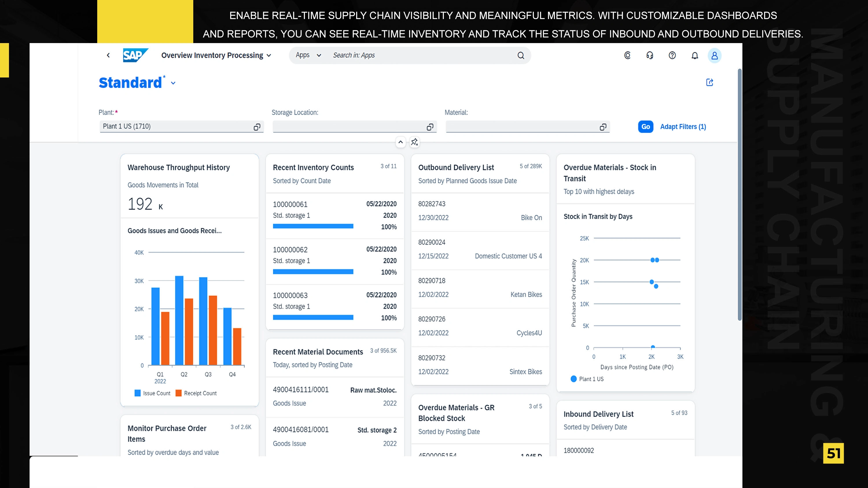868x488 pixels.
Task: Open the headset support icon
Action: (x=650, y=55)
